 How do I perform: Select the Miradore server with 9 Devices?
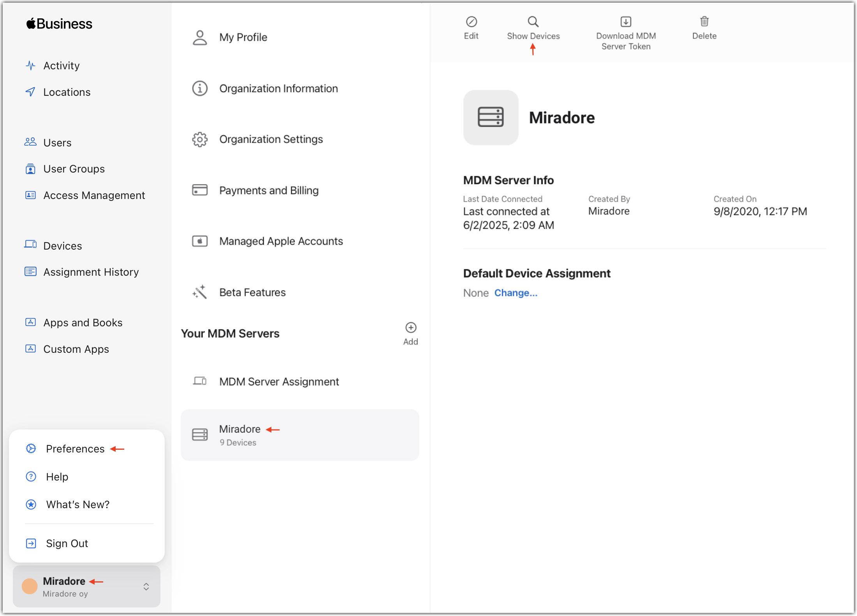(x=300, y=435)
